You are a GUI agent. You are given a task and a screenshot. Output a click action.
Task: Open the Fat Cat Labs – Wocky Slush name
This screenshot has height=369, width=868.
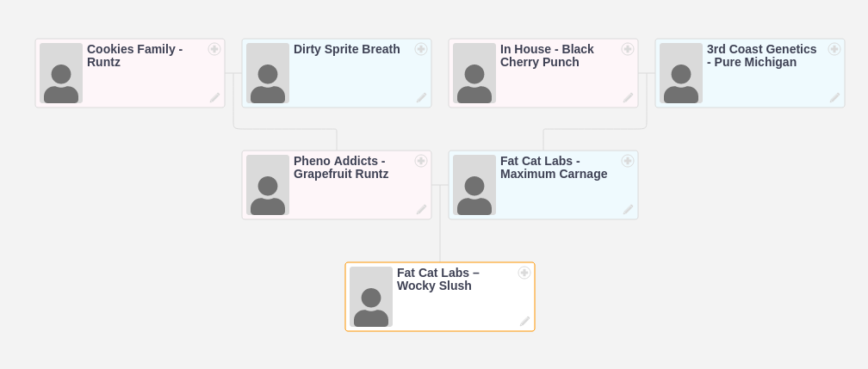[x=437, y=280]
